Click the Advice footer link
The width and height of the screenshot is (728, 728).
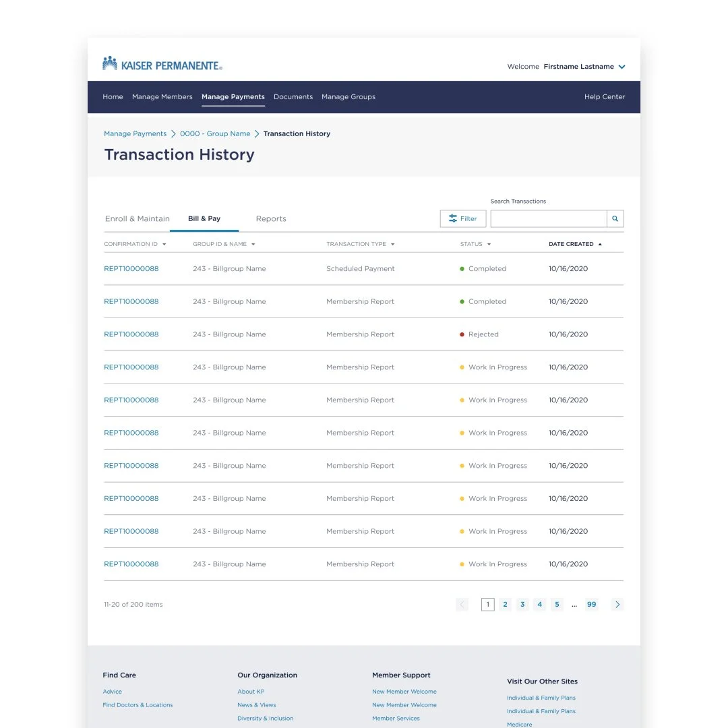pyautogui.click(x=113, y=692)
